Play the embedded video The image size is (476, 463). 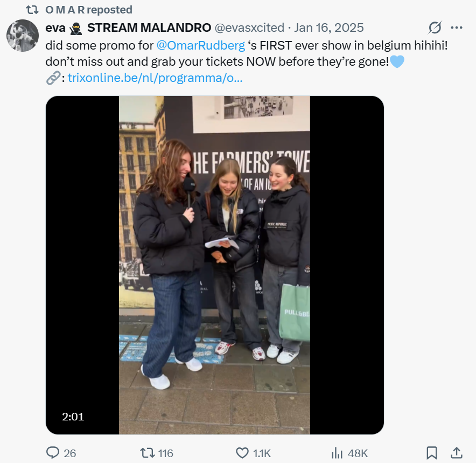coord(215,265)
